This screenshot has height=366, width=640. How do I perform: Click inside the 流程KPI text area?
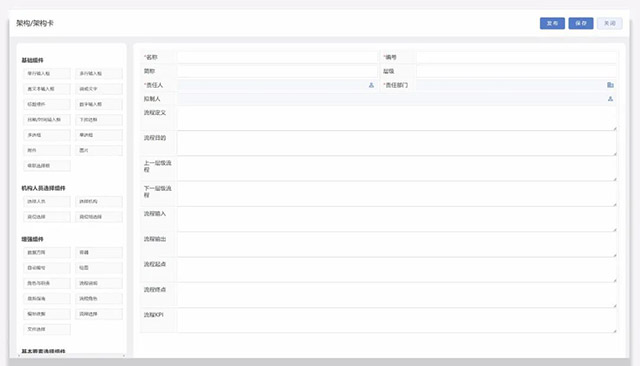click(x=397, y=321)
